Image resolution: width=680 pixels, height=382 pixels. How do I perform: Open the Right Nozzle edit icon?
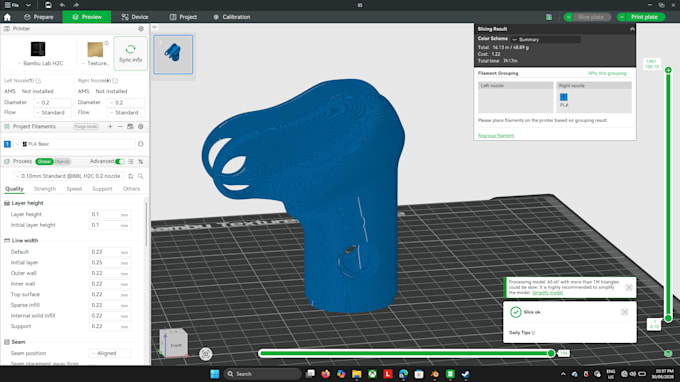[115, 81]
